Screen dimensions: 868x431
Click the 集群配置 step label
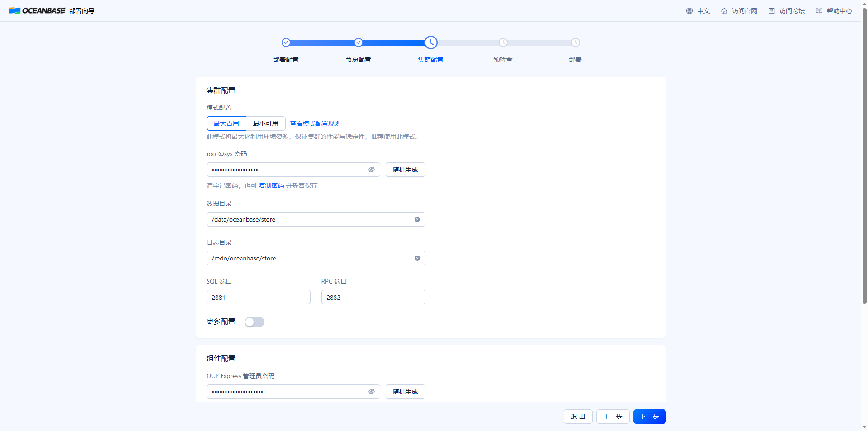point(431,59)
